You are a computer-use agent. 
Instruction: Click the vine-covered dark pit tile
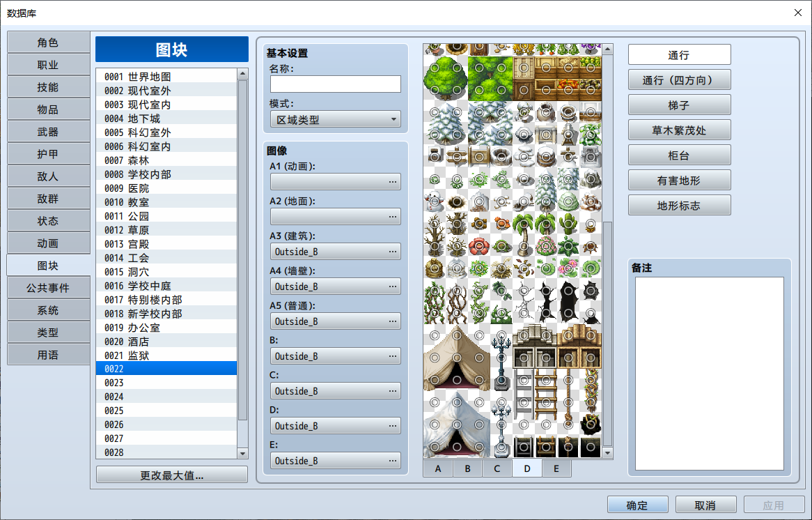(591, 425)
